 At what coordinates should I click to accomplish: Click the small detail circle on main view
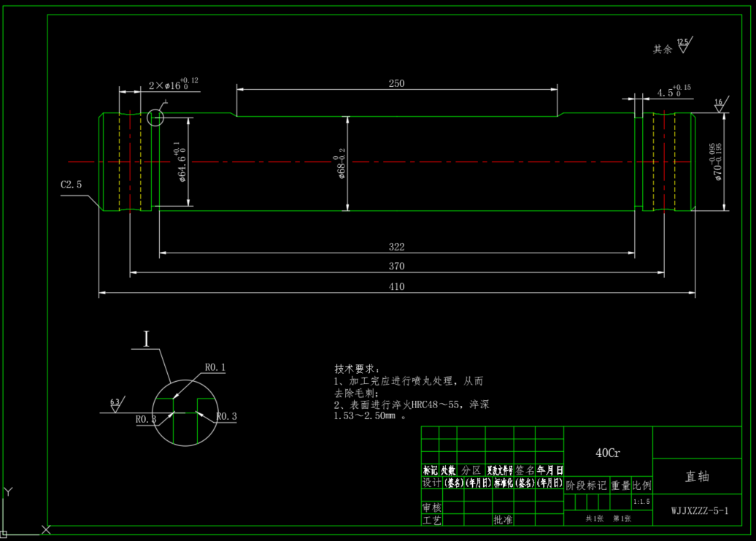pyautogui.click(x=155, y=118)
